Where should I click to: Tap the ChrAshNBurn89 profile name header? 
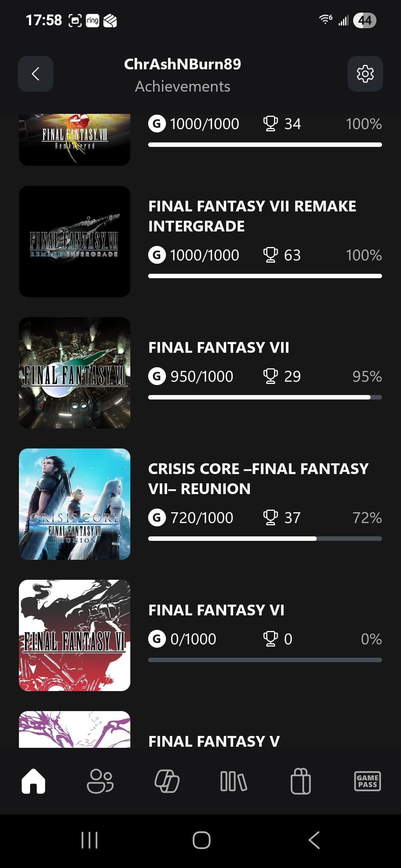(x=182, y=64)
